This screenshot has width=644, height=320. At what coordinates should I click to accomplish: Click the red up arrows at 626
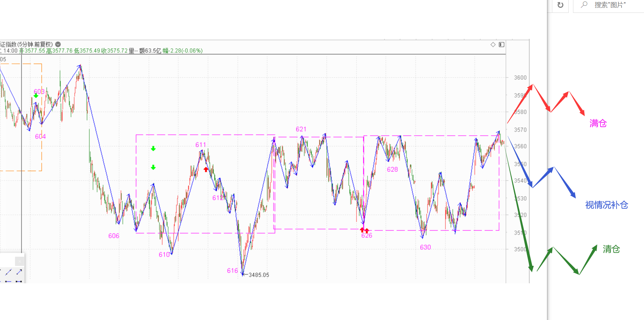point(364,230)
